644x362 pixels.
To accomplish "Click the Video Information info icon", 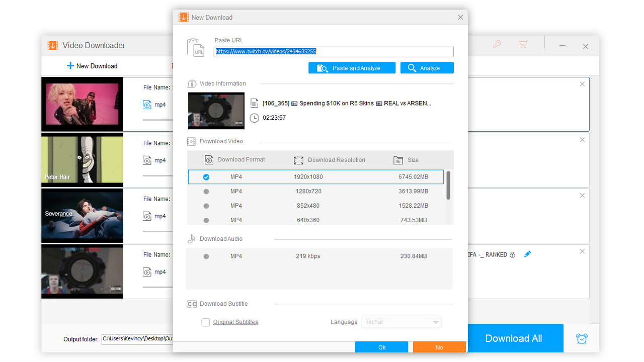I will pos(192,83).
